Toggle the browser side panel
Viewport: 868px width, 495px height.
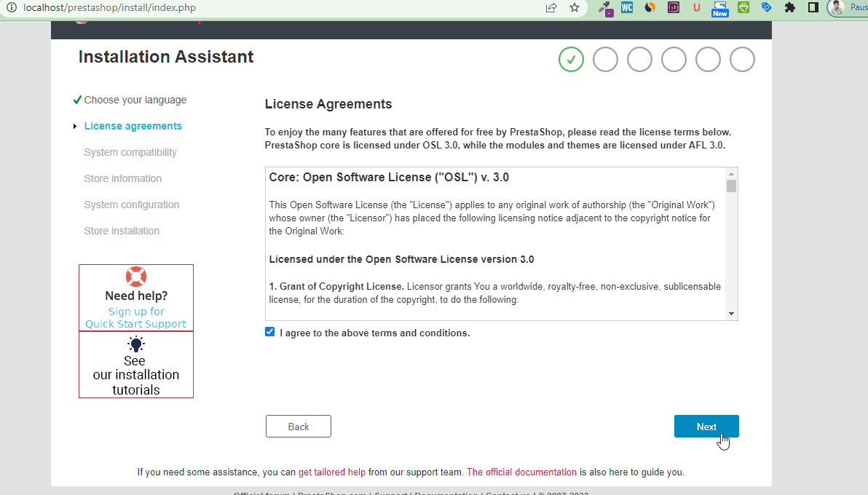(x=813, y=8)
